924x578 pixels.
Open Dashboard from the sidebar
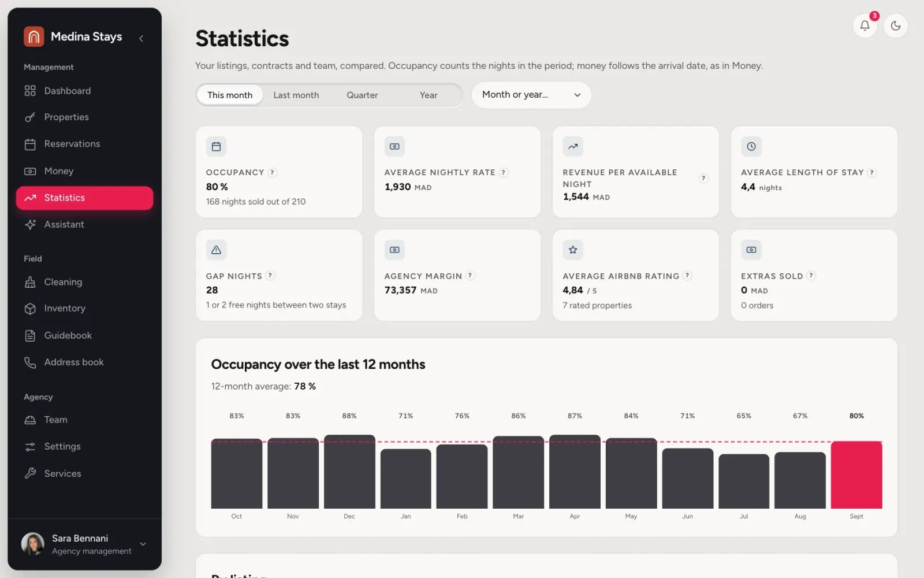pyautogui.click(x=84, y=91)
